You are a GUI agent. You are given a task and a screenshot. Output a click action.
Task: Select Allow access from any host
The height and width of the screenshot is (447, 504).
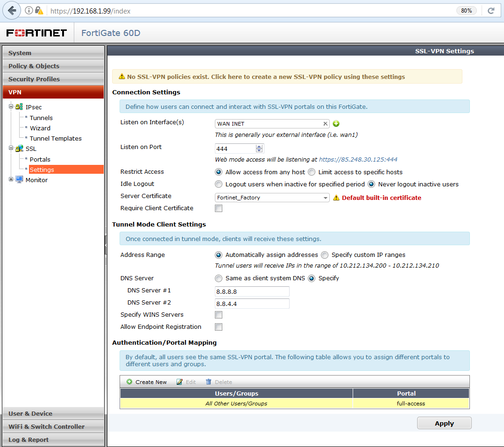point(219,172)
